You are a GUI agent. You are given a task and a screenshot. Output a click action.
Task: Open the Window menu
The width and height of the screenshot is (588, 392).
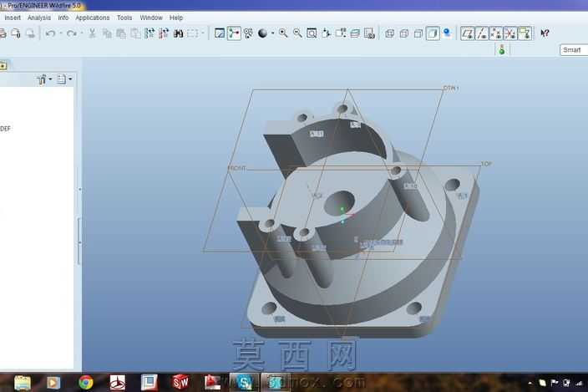click(x=150, y=18)
